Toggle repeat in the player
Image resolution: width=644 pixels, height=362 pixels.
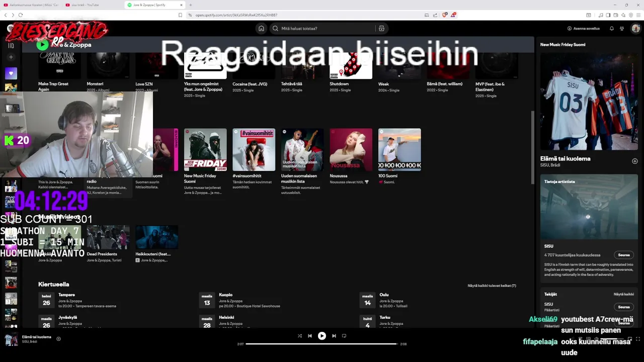(x=344, y=336)
